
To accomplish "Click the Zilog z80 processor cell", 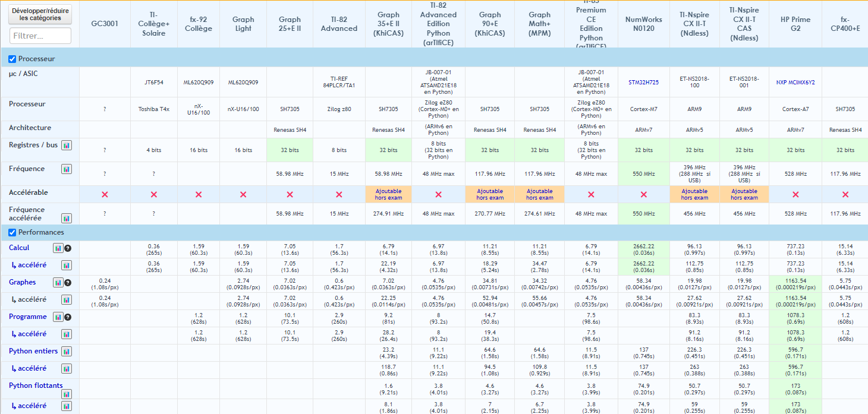I will 339,109.
